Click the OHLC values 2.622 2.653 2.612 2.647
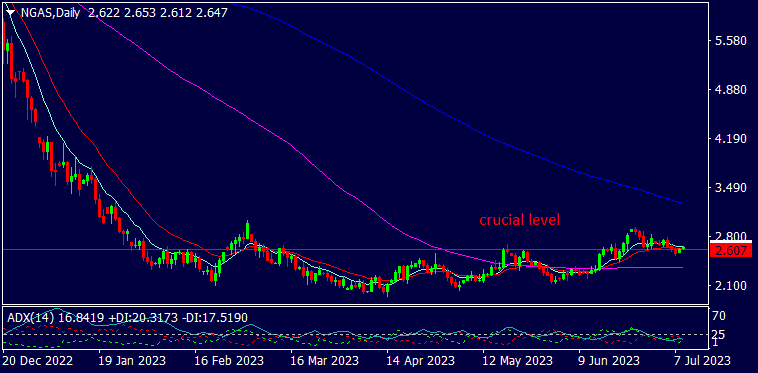 pyautogui.click(x=158, y=13)
